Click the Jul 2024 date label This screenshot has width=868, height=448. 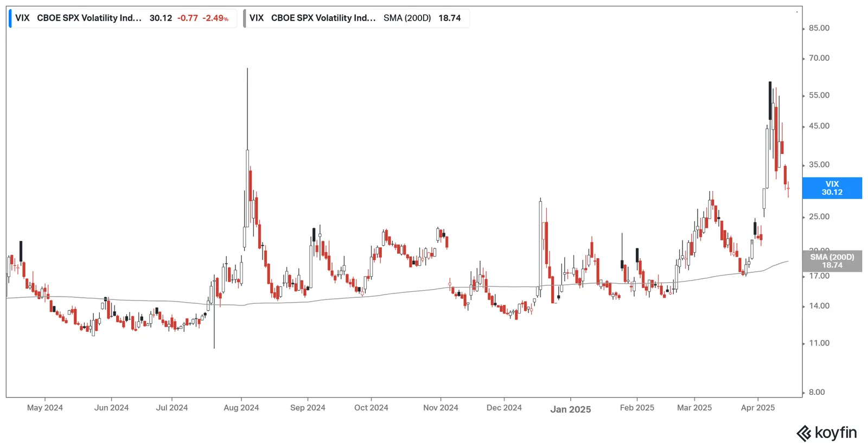172,408
